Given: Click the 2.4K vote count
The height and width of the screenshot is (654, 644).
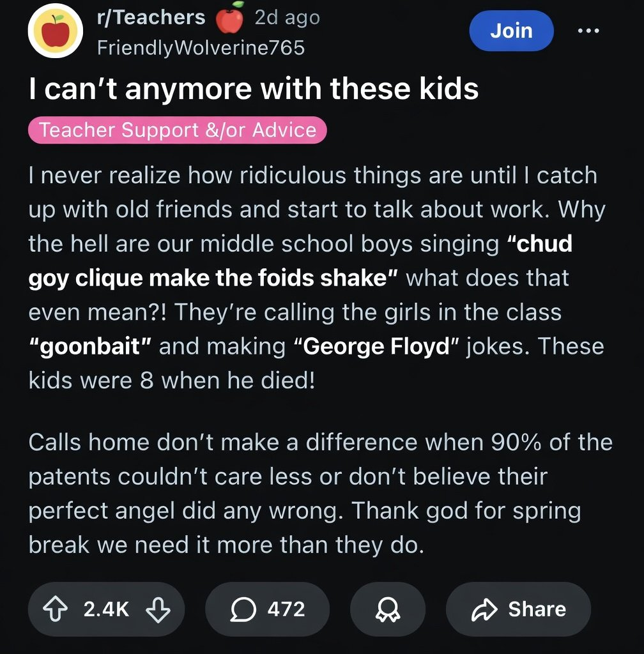Looking at the screenshot, I should [x=106, y=609].
